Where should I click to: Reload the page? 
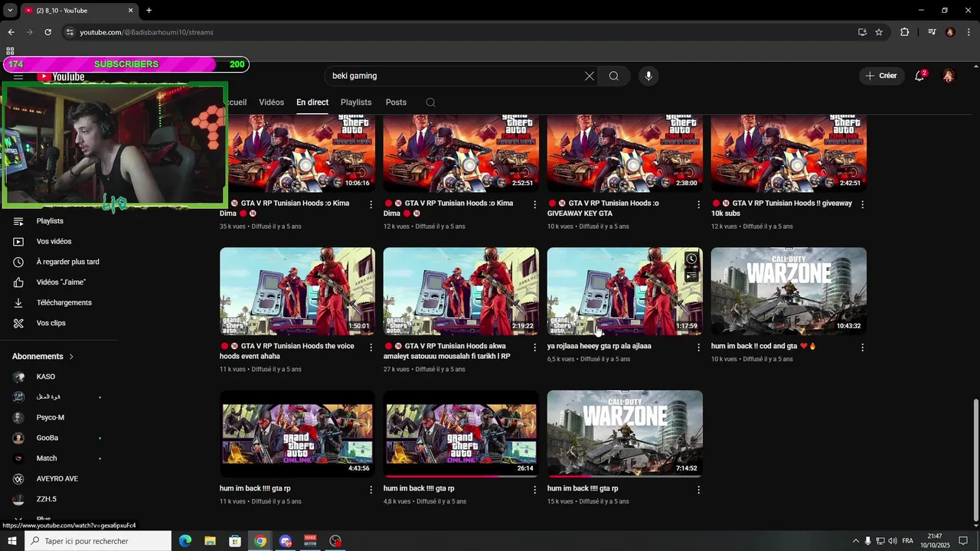pos(47,32)
